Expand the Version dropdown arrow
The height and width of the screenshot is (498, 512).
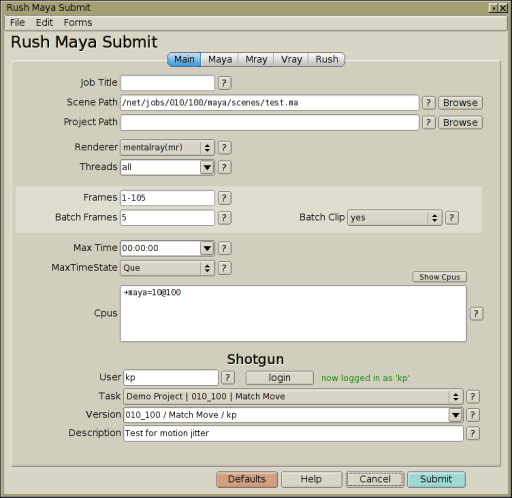pos(455,415)
